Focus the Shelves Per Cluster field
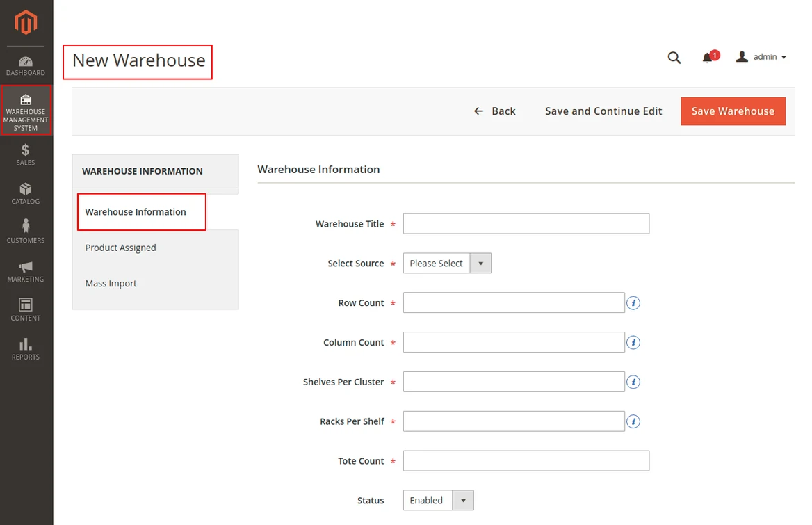812x525 pixels. pos(514,382)
